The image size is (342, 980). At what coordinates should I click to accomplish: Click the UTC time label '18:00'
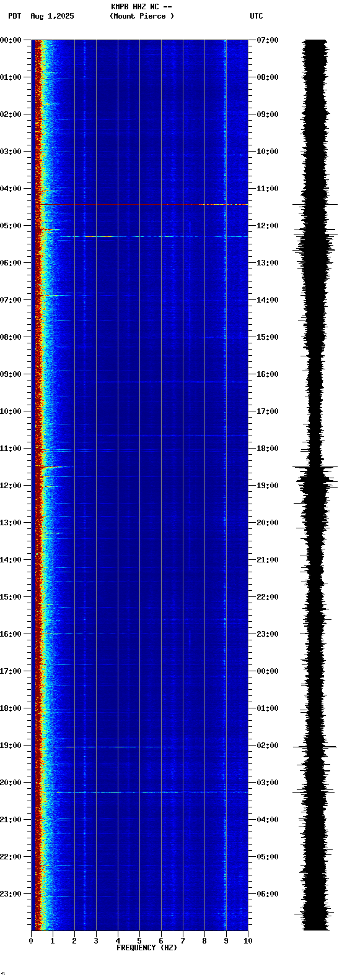tap(268, 449)
